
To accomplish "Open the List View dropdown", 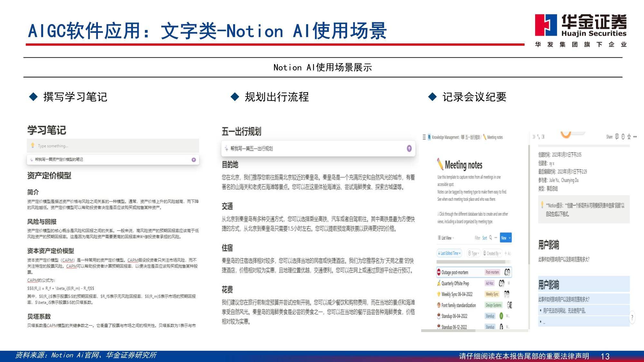I will pos(446,238).
